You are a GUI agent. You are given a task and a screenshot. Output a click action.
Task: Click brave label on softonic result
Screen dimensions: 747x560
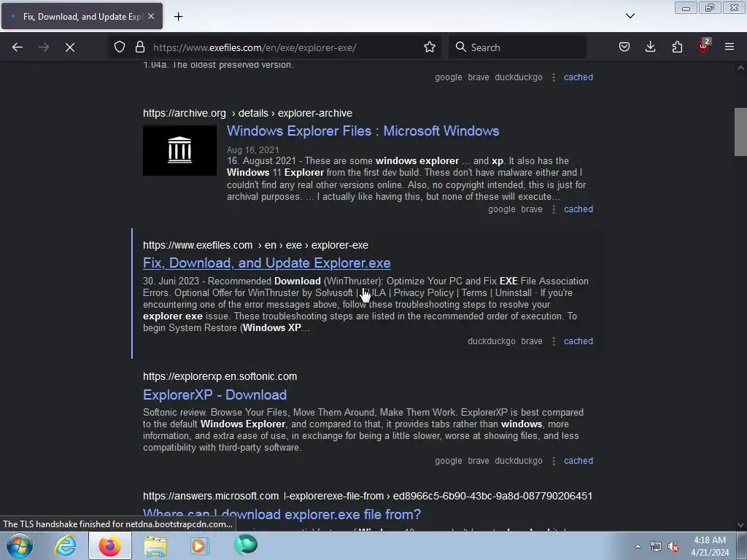coord(479,461)
